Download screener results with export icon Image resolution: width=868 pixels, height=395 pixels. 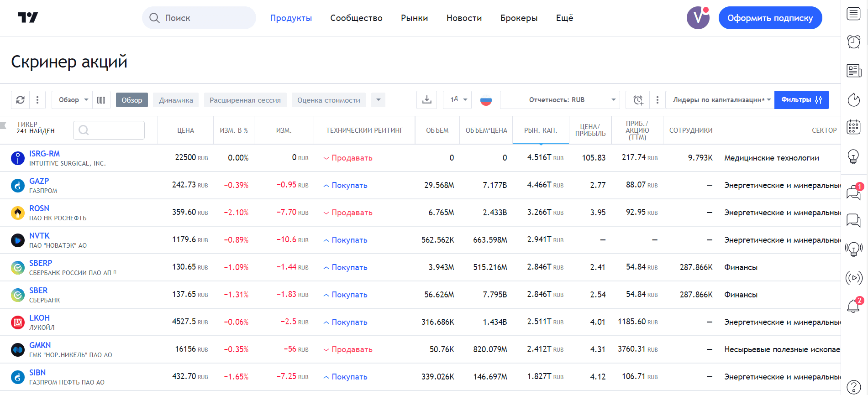pos(427,100)
